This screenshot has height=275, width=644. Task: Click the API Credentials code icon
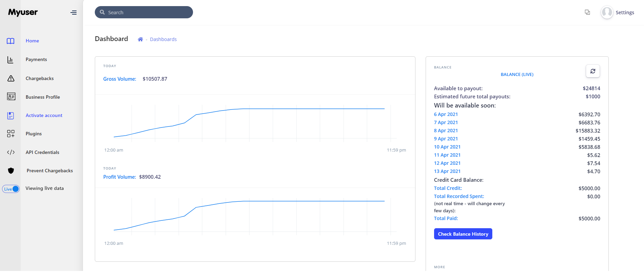pos(11,152)
